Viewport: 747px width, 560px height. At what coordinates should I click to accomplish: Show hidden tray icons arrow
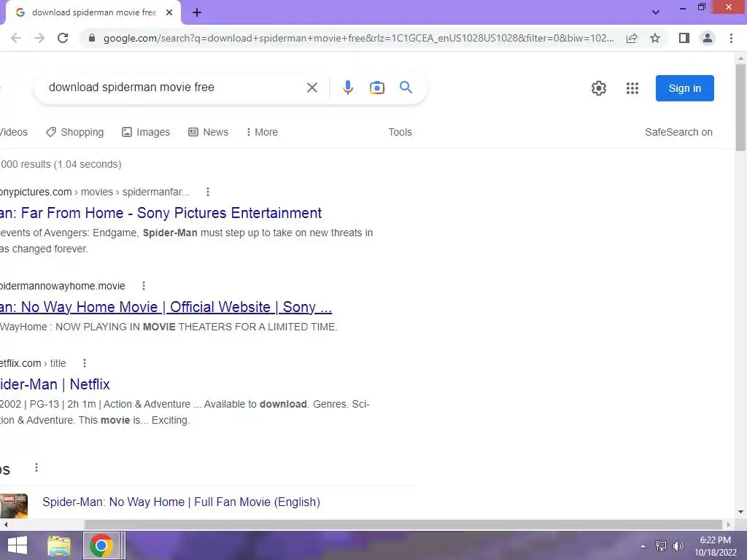(643, 546)
